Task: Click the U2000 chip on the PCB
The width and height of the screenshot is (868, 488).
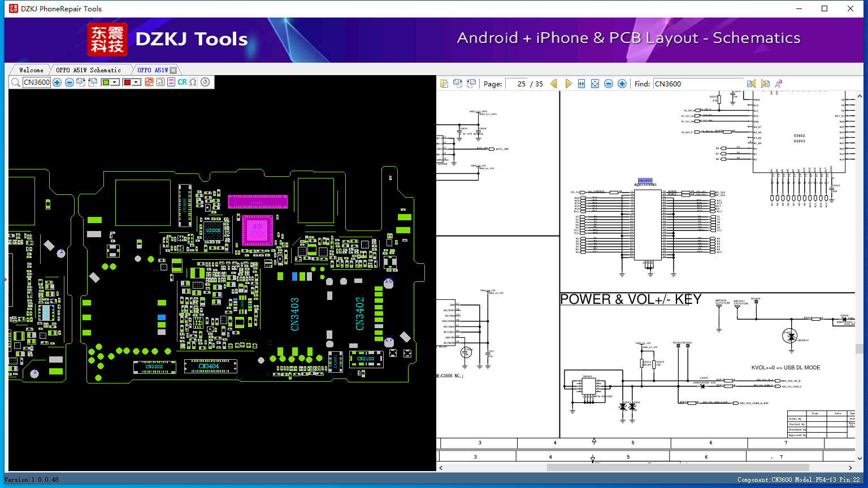Action: [x=213, y=230]
